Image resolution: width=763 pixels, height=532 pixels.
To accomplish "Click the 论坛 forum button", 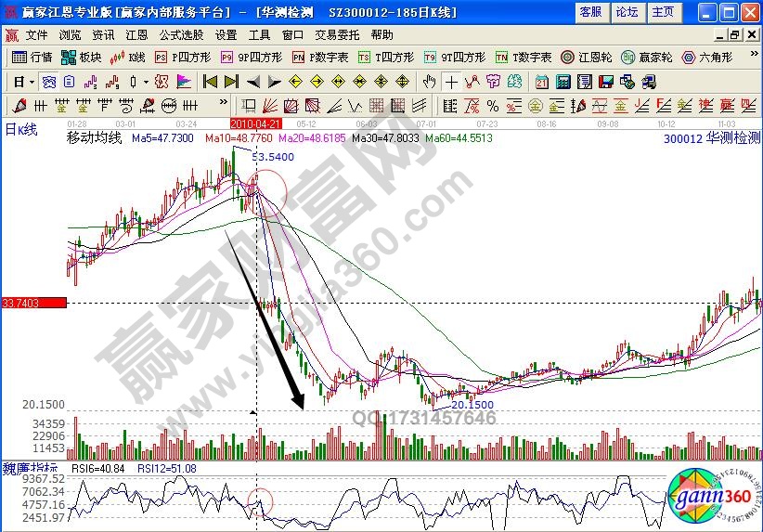I will (627, 12).
